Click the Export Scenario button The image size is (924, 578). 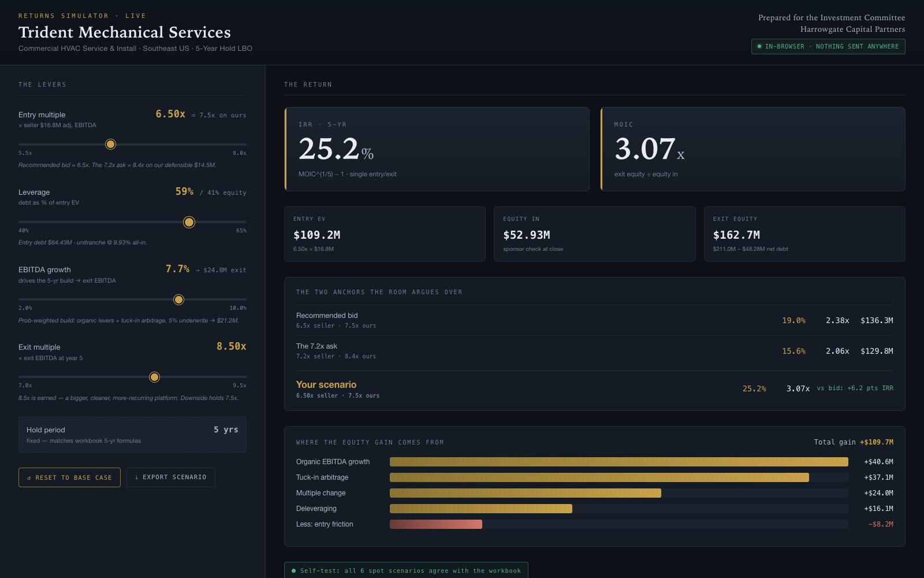171,477
